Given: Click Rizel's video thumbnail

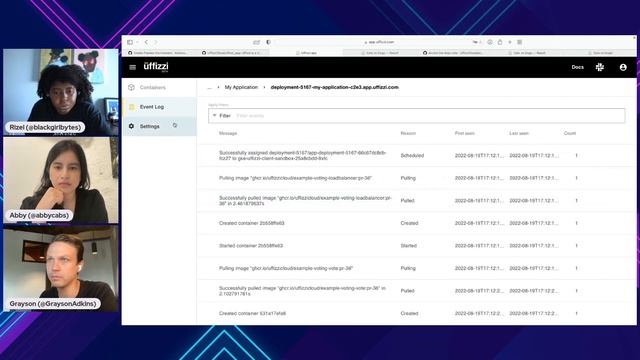Looking at the screenshot, I should click(x=61, y=92).
